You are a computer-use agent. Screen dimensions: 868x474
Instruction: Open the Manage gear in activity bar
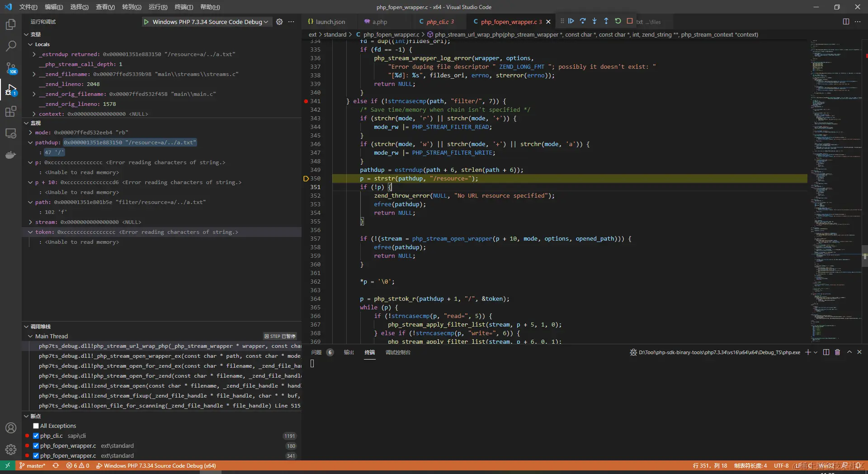(x=11, y=450)
